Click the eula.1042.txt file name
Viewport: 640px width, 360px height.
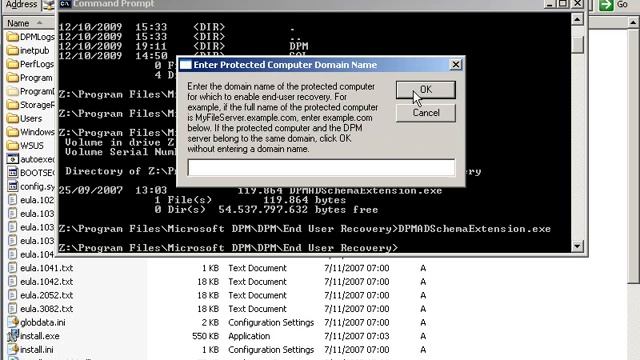[47, 282]
